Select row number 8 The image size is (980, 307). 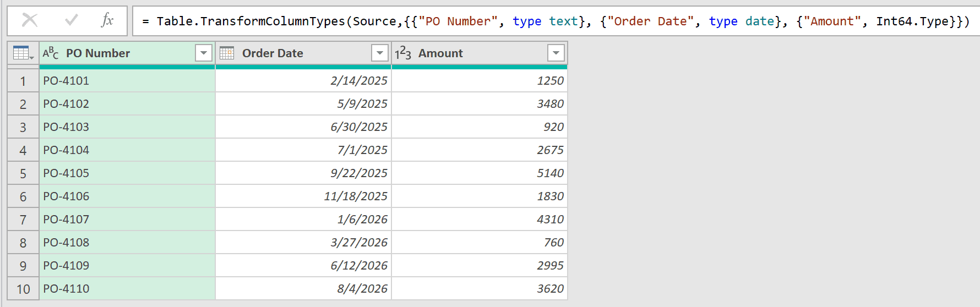[23, 243]
